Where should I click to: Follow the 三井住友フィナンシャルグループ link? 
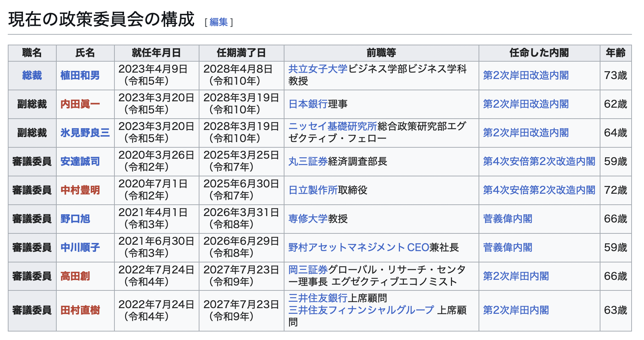tap(361, 310)
